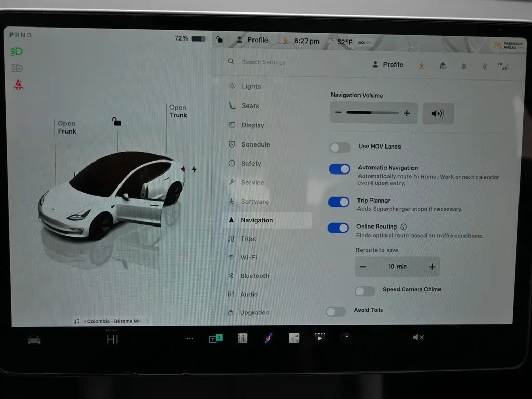Screen dimensions: 532x399
Task: Tap the unlocked padlock above the car
Action: tap(116, 122)
